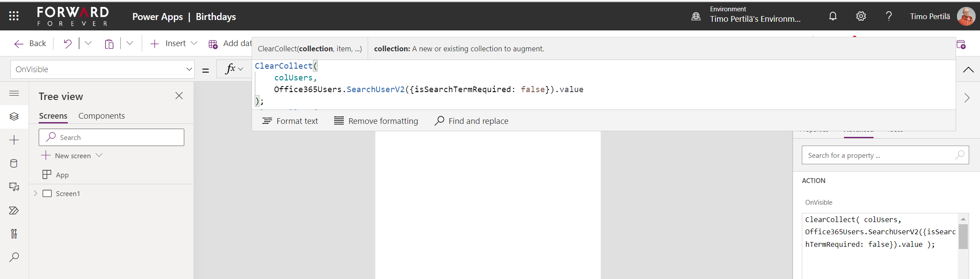Image resolution: width=980 pixels, height=279 pixels.
Task: Open the Power Automate flows icon
Action: click(14, 210)
